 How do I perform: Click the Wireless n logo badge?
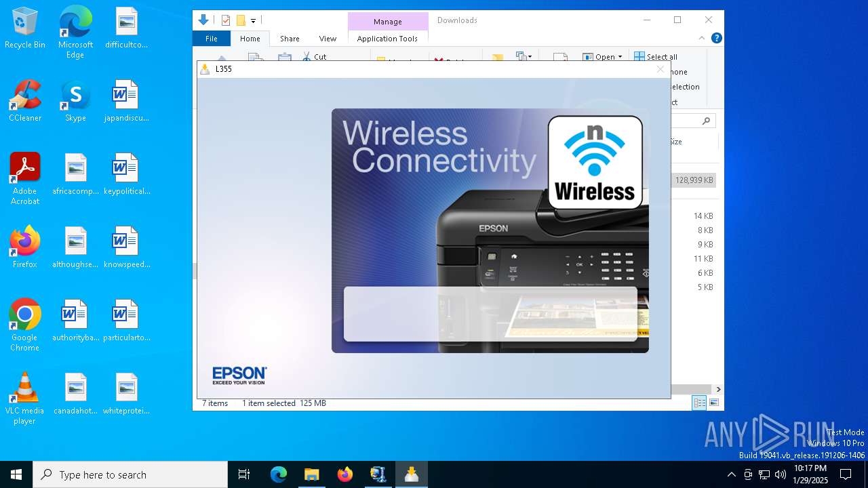coord(595,161)
